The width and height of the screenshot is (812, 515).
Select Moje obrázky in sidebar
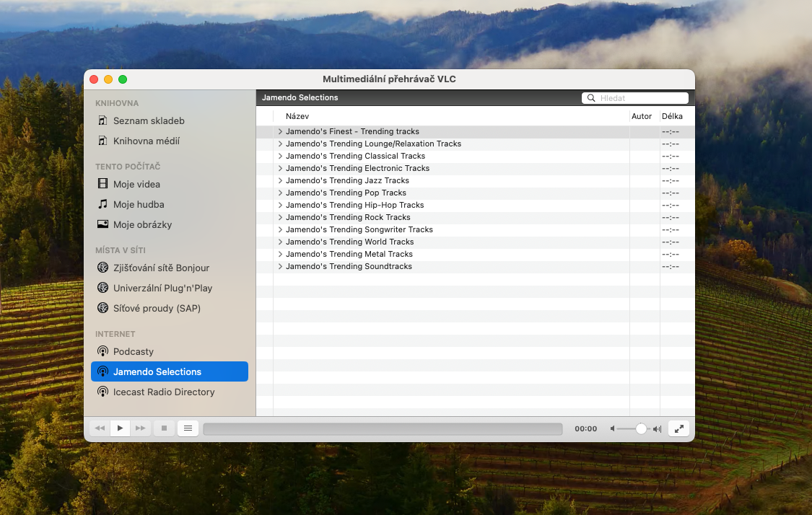point(170,224)
